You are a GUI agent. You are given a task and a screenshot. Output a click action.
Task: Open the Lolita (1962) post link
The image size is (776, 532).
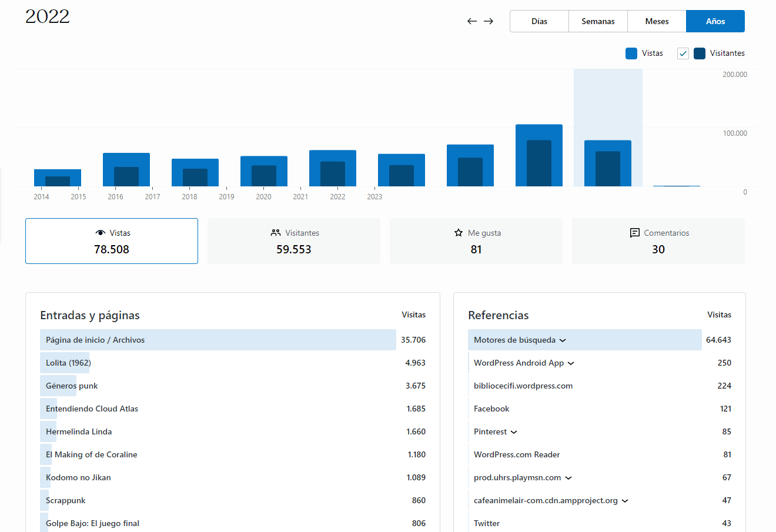click(68, 363)
